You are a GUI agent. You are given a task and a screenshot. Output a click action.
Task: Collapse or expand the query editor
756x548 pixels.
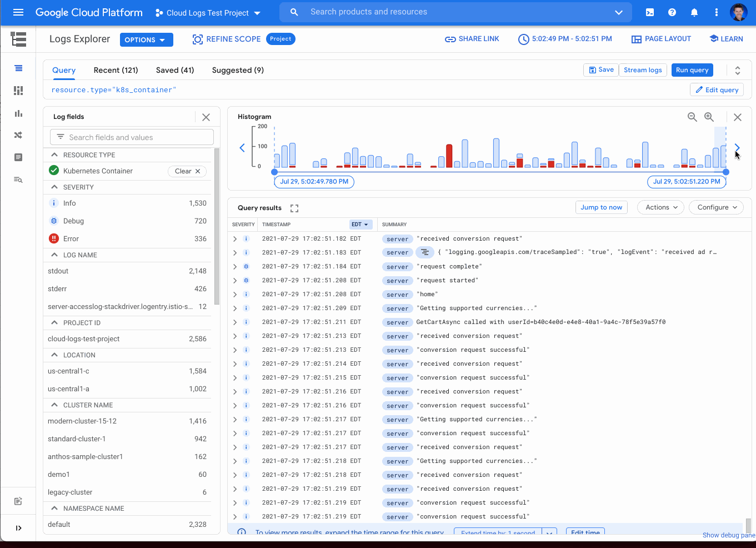(738, 71)
